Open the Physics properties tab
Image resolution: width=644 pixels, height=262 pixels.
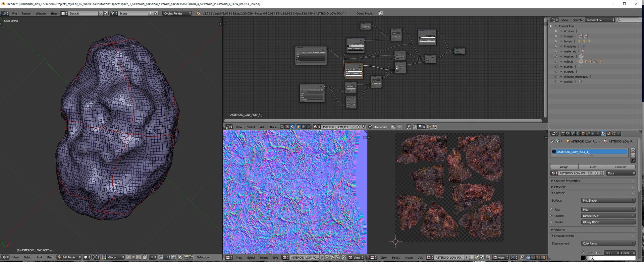pos(619,133)
